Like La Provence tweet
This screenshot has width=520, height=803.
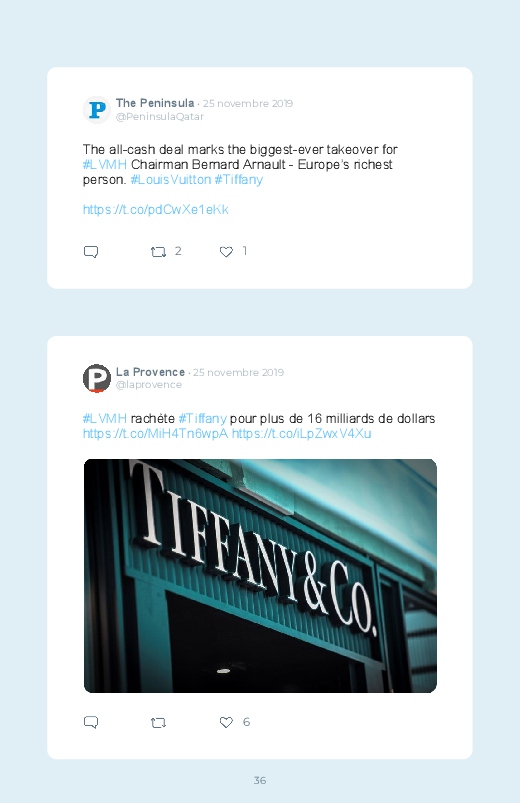(x=226, y=722)
